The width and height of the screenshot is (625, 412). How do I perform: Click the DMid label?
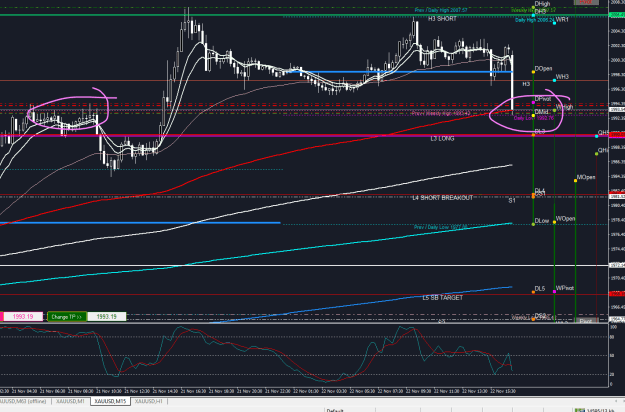(x=541, y=112)
